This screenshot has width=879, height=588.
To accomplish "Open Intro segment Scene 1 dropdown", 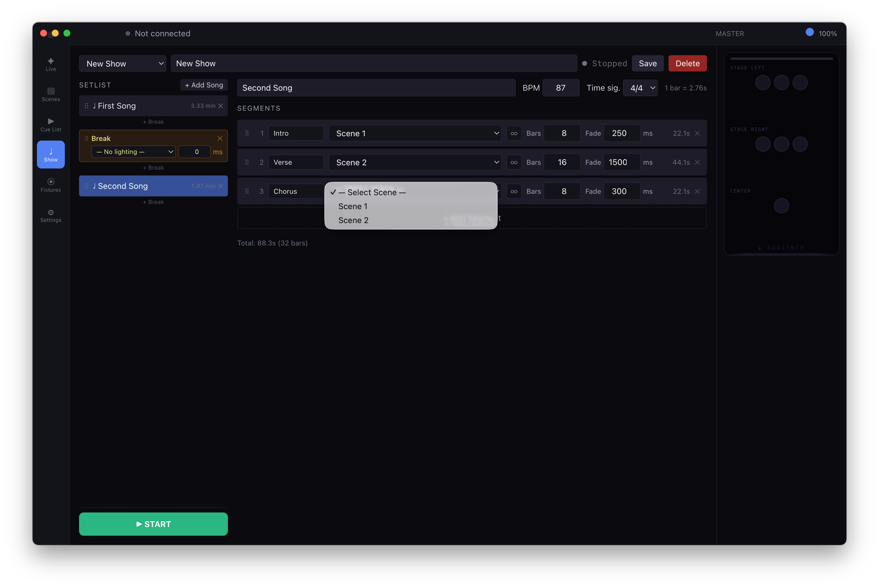I will (415, 133).
